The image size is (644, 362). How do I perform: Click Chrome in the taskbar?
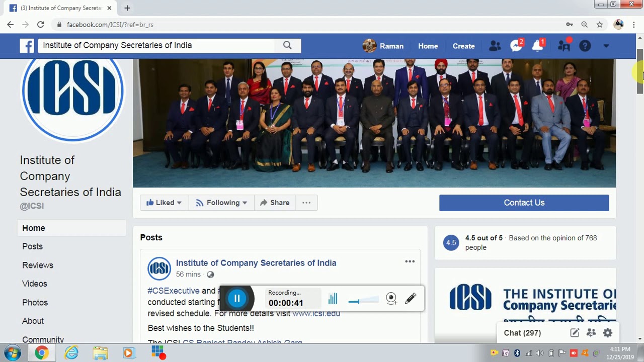tap(42, 353)
